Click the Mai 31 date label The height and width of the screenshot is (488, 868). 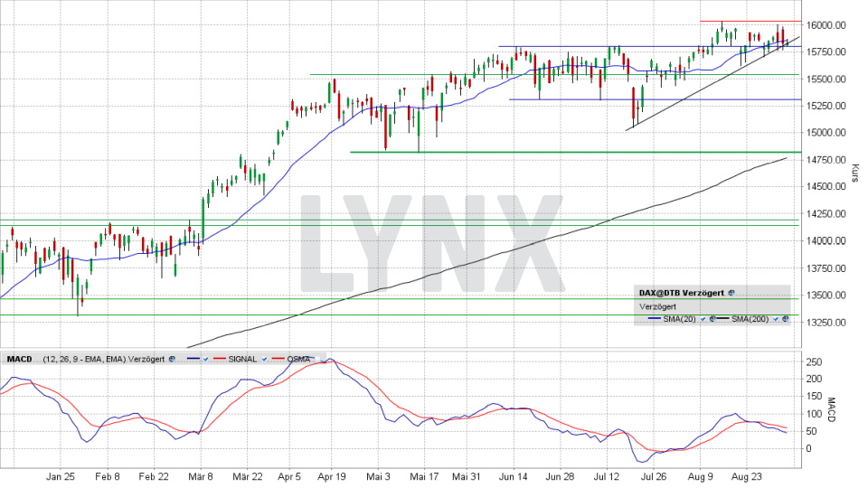pos(467,477)
